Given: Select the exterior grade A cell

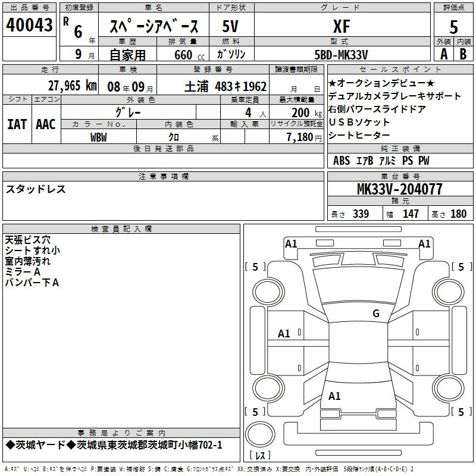Looking at the screenshot, I should (444, 54).
